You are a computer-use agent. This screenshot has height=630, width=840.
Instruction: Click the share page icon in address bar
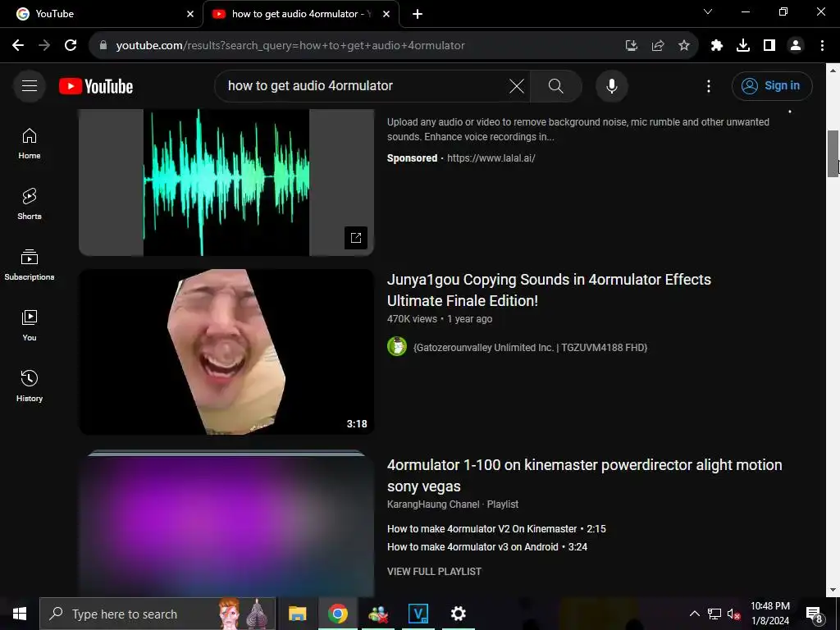pos(657,46)
